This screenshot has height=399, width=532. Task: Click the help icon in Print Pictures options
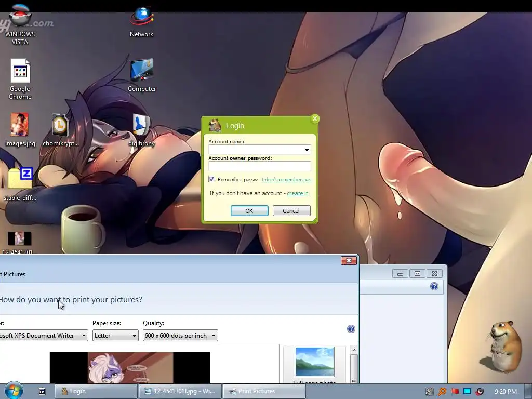(x=351, y=329)
